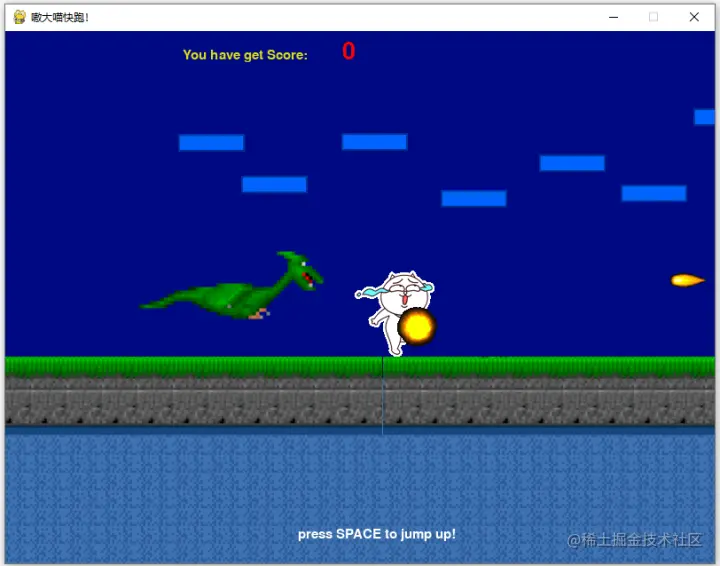Click the window title text in the title bar
720x566 pixels.
[60, 17]
